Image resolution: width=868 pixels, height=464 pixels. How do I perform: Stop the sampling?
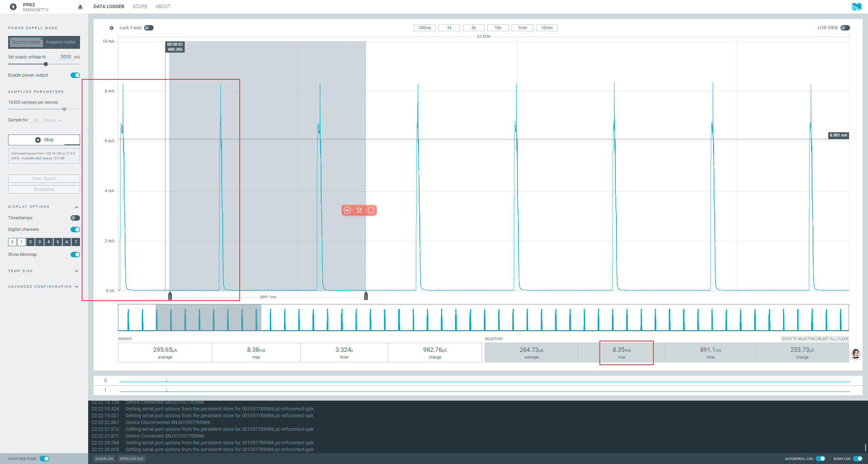(x=44, y=140)
